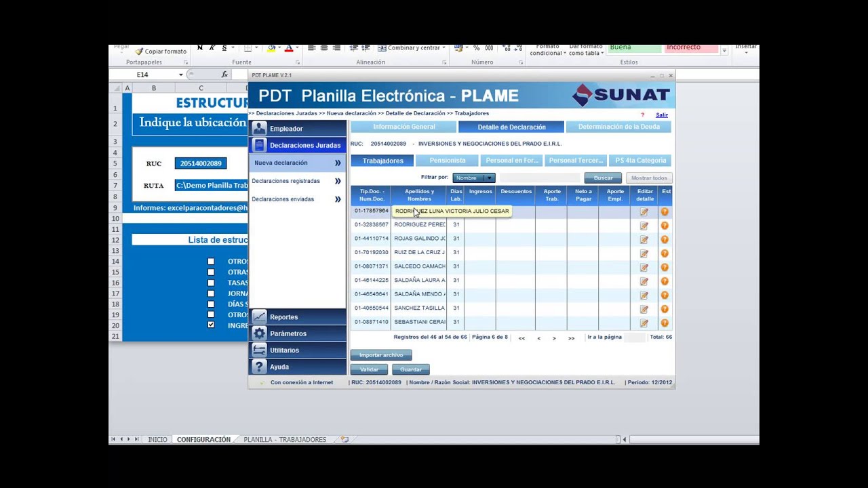Edit detail for SEBASTIANI CERAI row
The height and width of the screenshot is (488, 868).
pyautogui.click(x=644, y=323)
